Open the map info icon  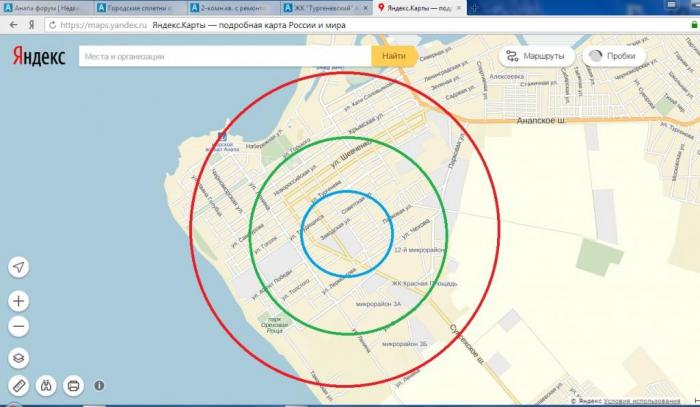pyautogui.click(x=99, y=385)
